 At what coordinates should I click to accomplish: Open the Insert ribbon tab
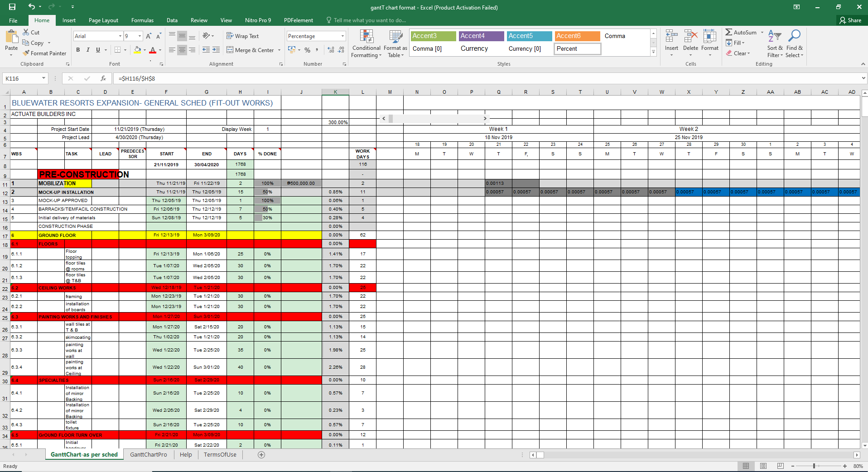pos(69,20)
